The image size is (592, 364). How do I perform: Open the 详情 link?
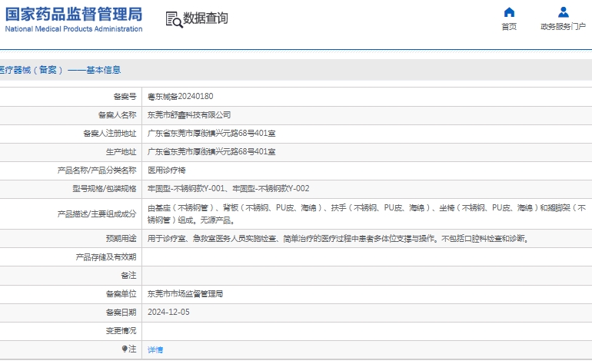click(155, 349)
